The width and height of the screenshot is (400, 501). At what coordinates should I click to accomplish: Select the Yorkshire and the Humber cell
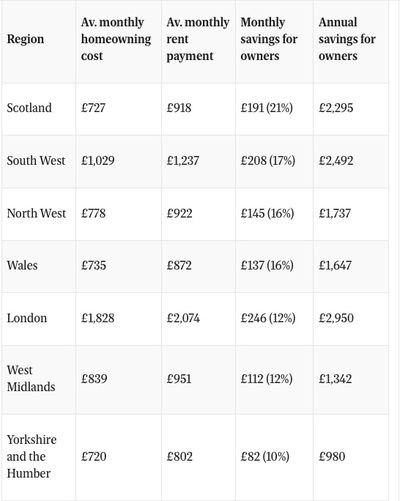pyautogui.click(x=32, y=457)
